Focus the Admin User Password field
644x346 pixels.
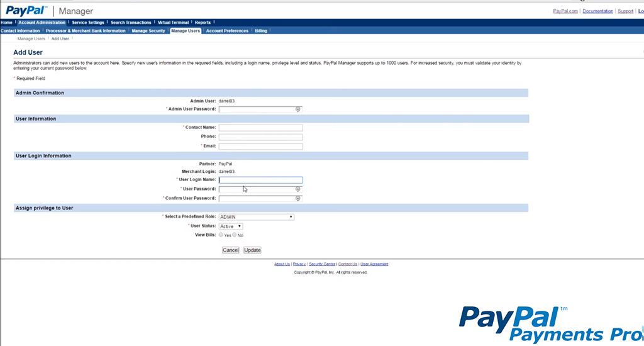(x=260, y=109)
